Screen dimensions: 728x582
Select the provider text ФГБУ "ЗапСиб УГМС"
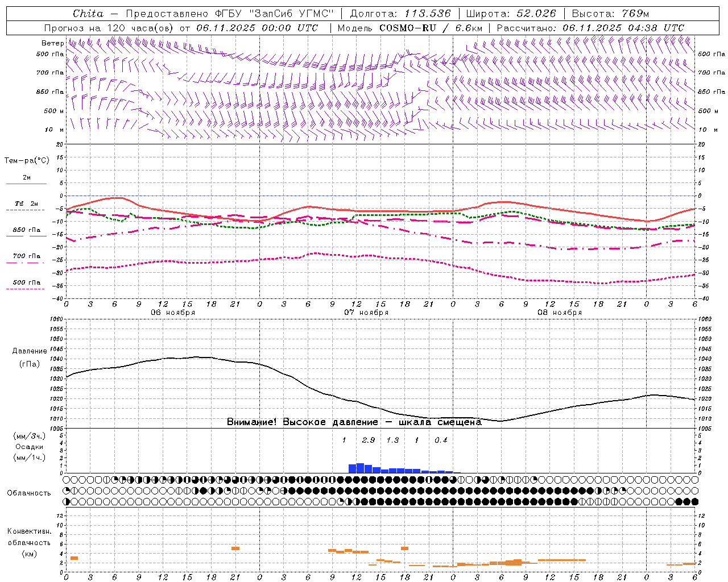click(274, 14)
